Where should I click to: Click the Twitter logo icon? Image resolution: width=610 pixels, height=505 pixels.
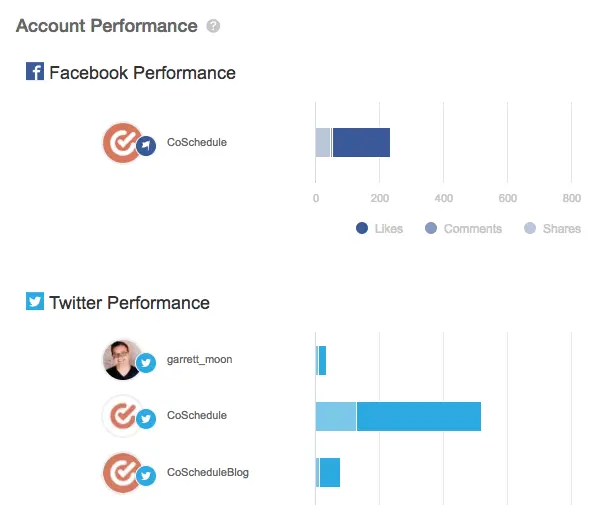point(35,301)
